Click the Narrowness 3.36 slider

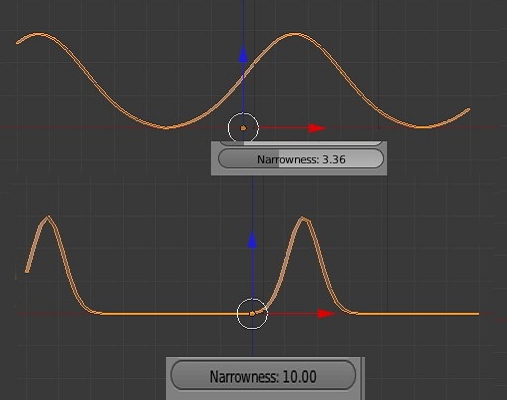coord(301,159)
